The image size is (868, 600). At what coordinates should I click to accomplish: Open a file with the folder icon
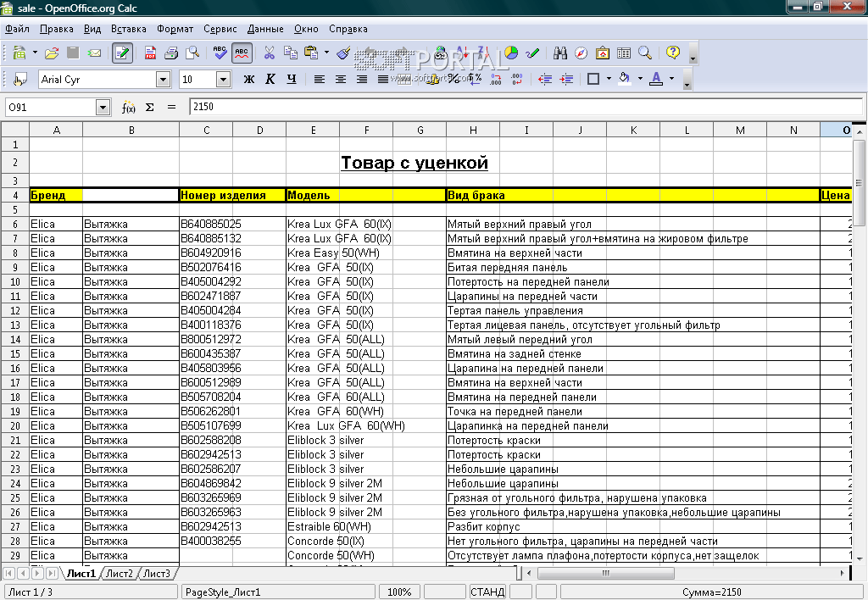[52, 53]
